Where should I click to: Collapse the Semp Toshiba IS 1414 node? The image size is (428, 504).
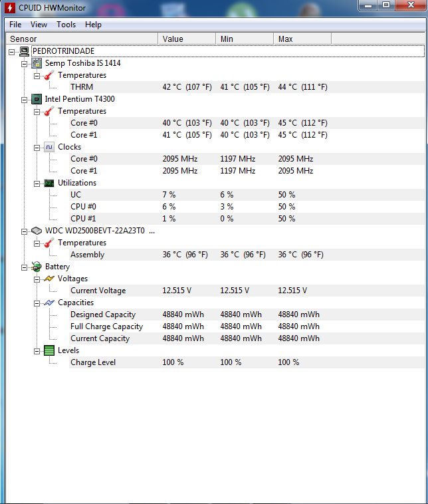(x=24, y=64)
